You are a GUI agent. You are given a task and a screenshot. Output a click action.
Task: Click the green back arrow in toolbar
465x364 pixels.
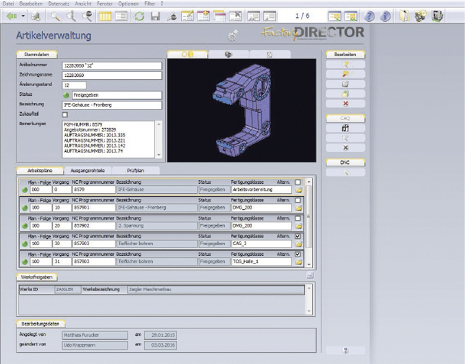click(x=12, y=16)
